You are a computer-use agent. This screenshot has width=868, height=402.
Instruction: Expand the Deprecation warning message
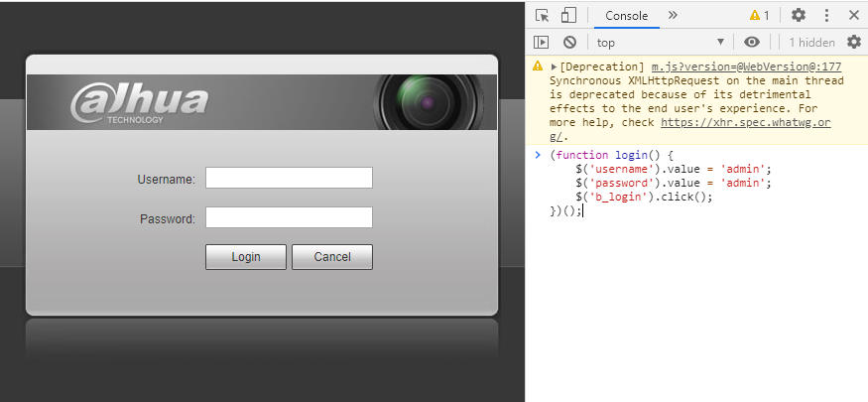click(x=554, y=67)
